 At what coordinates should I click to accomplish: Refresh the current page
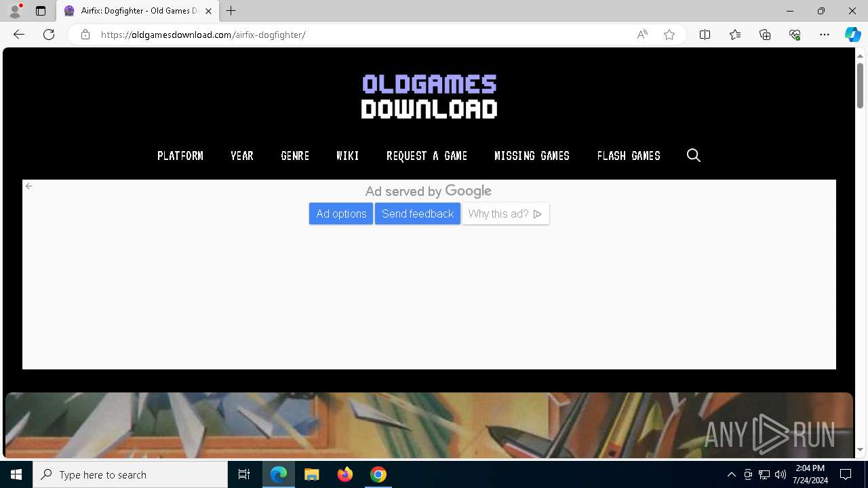point(49,35)
